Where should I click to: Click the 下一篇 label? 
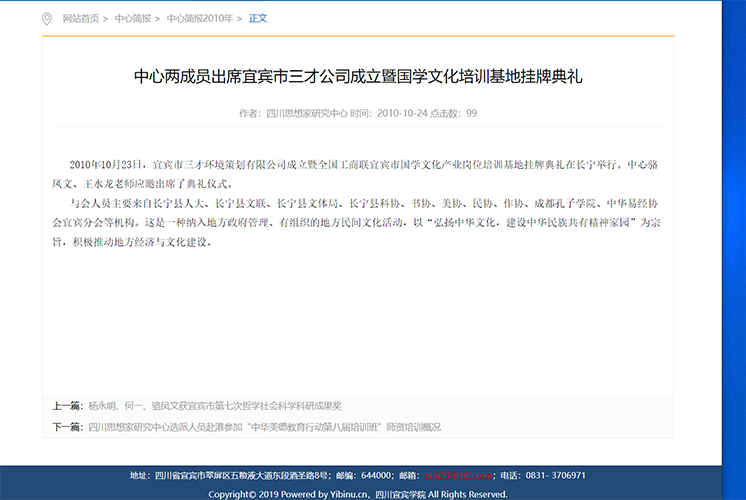(x=67, y=427)
